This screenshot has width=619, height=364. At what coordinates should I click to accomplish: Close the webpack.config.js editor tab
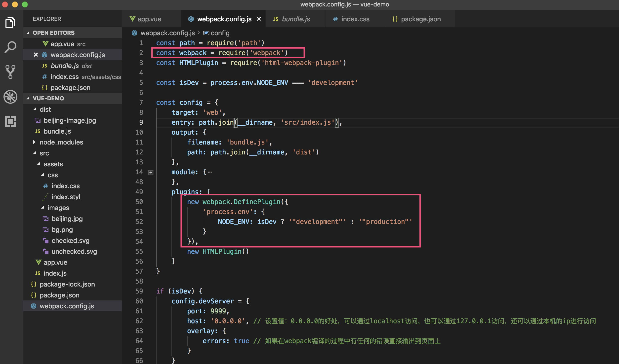(259, 19)
